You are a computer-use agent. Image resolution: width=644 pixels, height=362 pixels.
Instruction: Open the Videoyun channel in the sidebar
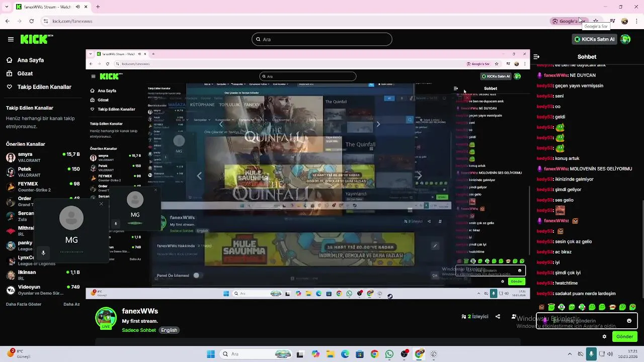43,290
